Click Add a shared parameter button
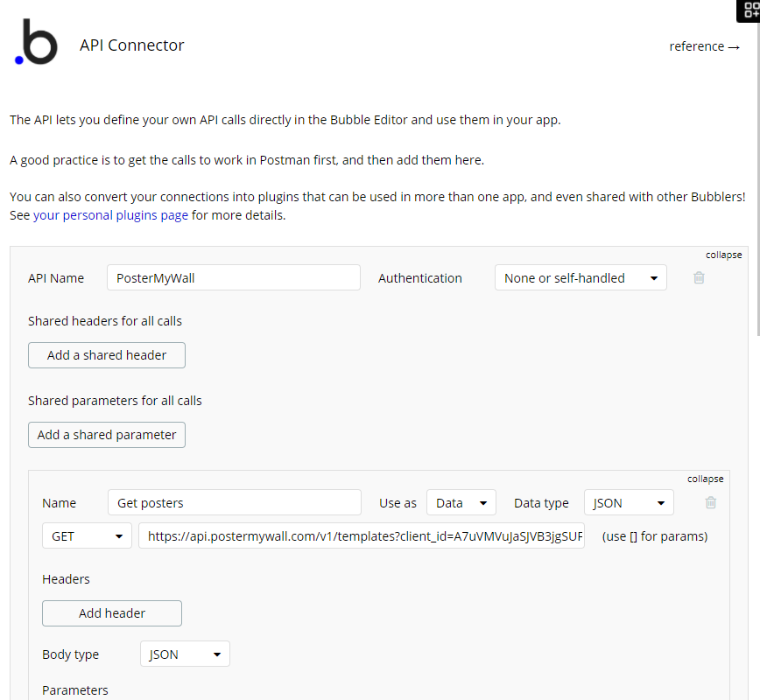The height and width of the screenshot is (700, 760). [x=107, y=435]
